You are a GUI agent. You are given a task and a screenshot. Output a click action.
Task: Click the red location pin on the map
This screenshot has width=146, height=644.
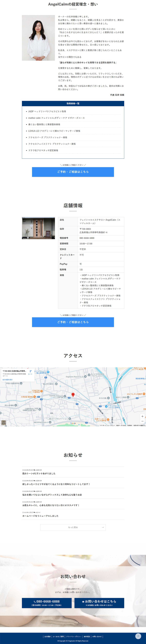click(73, 395)
